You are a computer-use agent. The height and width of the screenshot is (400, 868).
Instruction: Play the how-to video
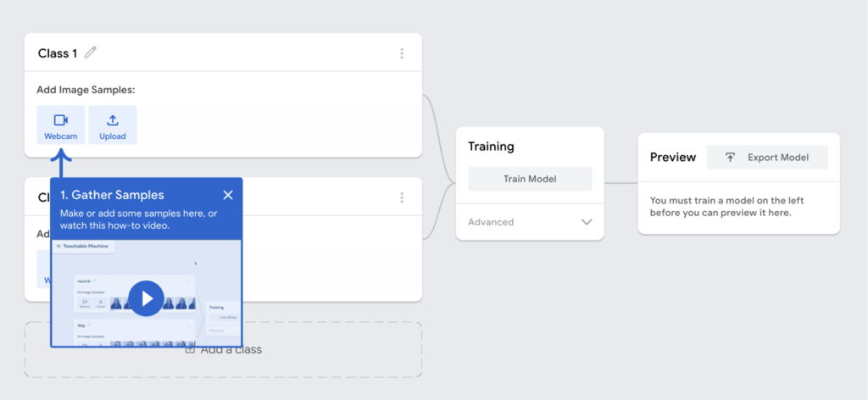coord(147,299)
